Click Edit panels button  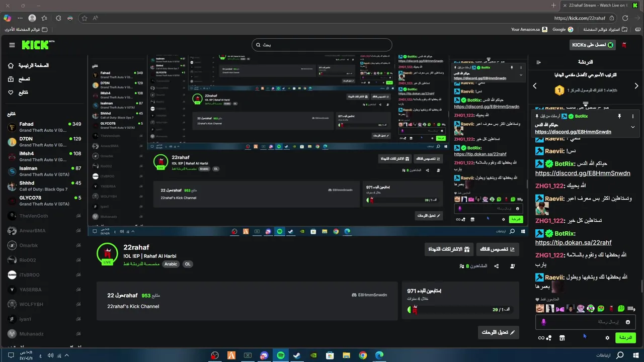tap(498, 332)
